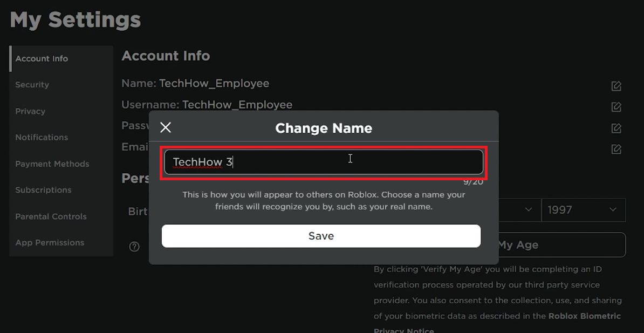Click the edit icon beside Username
The height and width of the screenshot is (333, 644).
(x=615, y=107)
